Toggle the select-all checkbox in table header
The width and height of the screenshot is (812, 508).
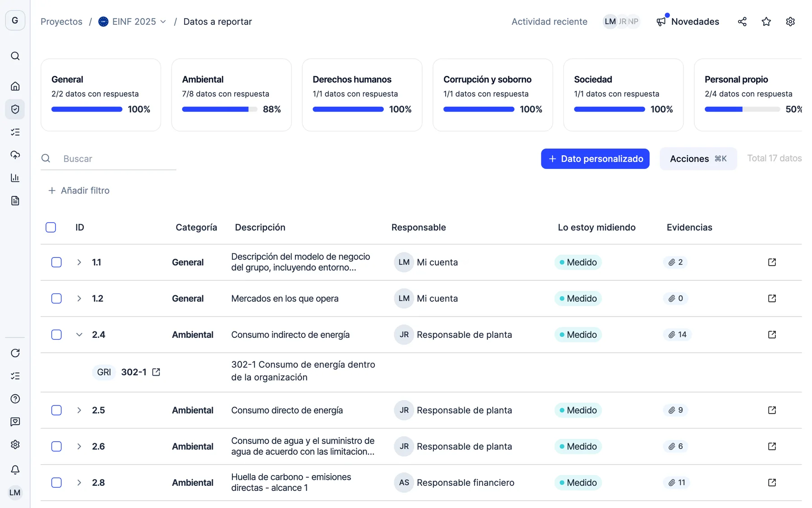[x=51, y=228]
